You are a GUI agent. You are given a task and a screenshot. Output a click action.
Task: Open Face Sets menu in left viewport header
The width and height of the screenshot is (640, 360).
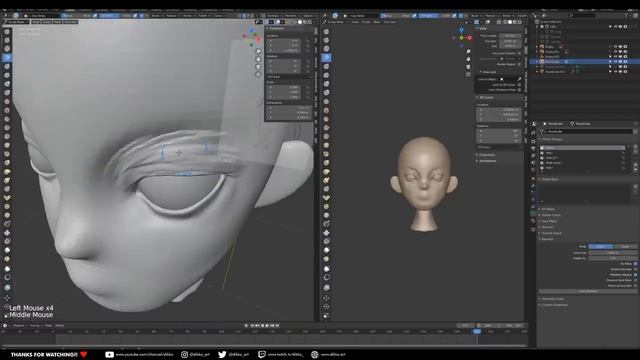70,22
